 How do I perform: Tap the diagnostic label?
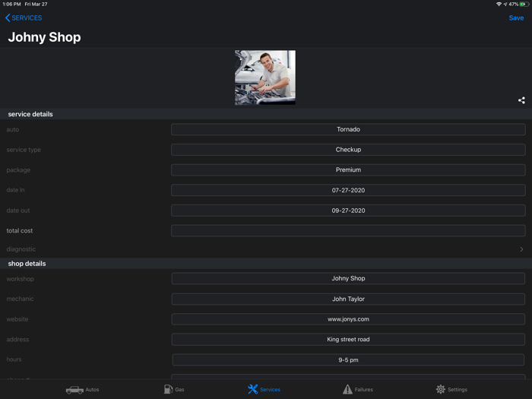(21, 249)
